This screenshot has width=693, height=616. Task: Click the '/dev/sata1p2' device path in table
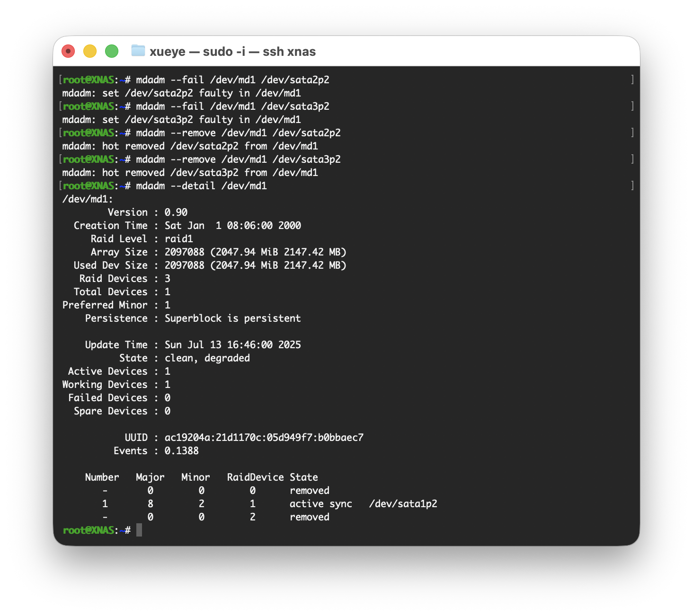point(403,504)
